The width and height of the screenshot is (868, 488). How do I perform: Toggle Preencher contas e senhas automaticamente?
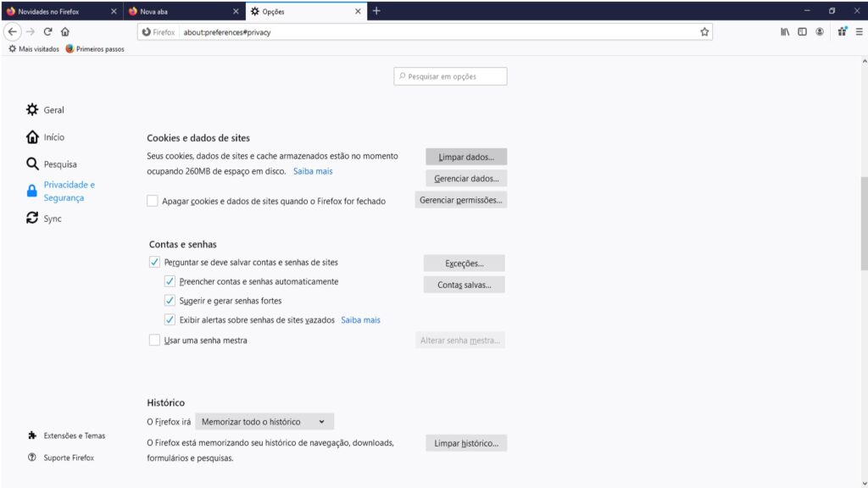(170, 281)
